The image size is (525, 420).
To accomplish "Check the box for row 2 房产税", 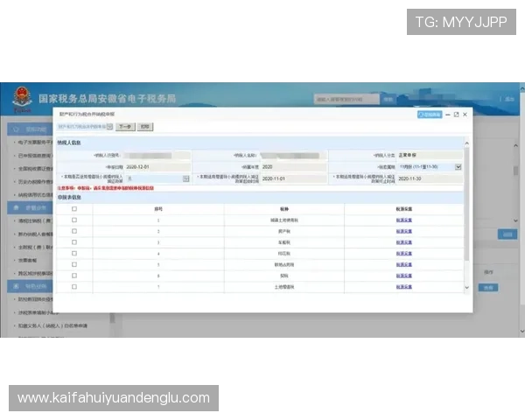I will 74,231.
